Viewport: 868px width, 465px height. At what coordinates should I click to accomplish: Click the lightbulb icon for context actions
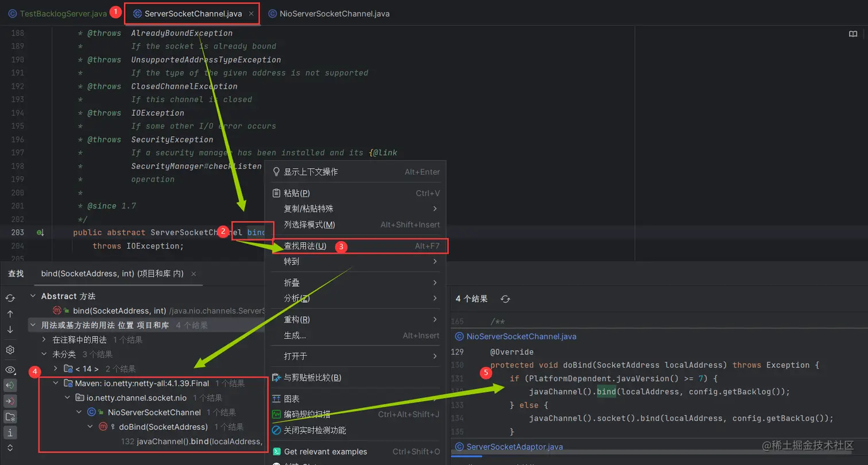pos(276,172)
